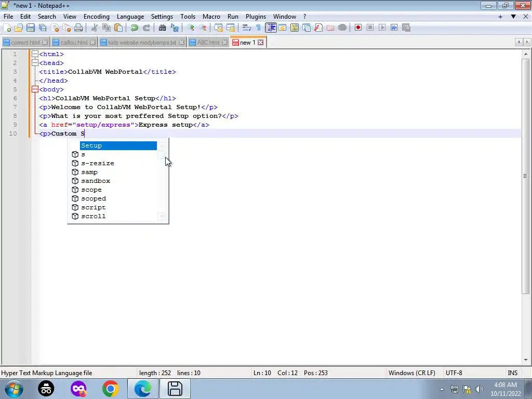Click the Copy toolbar icon
The height and width of the screenshot is (399, 532).
click(x=106, y=28)
